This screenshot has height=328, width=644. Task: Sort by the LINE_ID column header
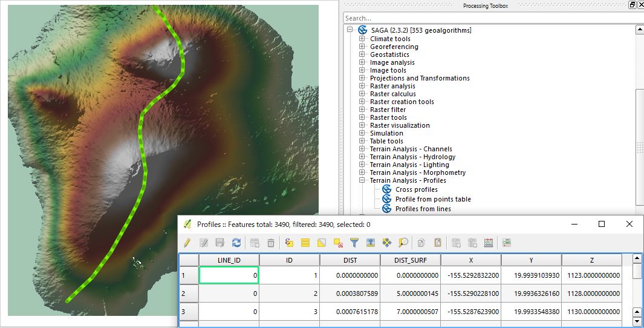pyautogui.click(x=229, y=260)
